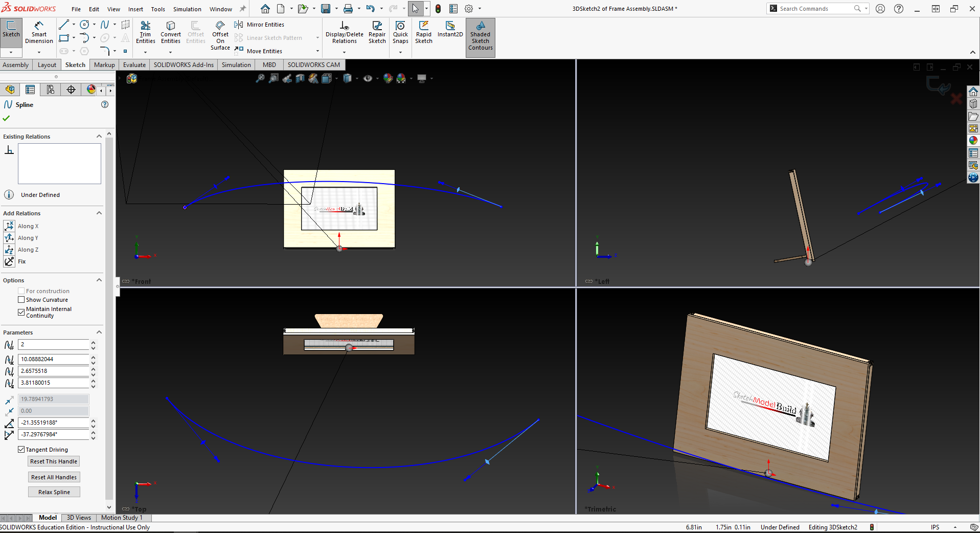Open Display/Delete Relations dropdown arrow
This screenshot has width=980, height=533.
pyautogui.click(x=344, y=52)
